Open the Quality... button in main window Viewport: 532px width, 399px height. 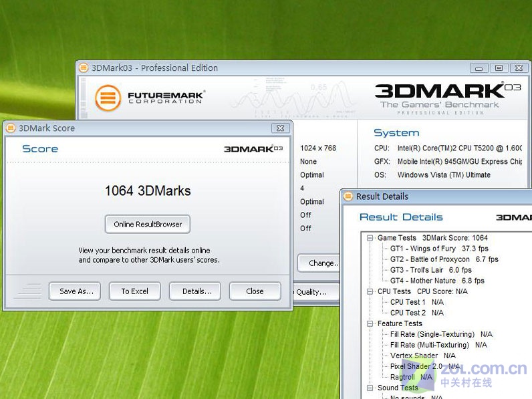click(x=315, y=292)
